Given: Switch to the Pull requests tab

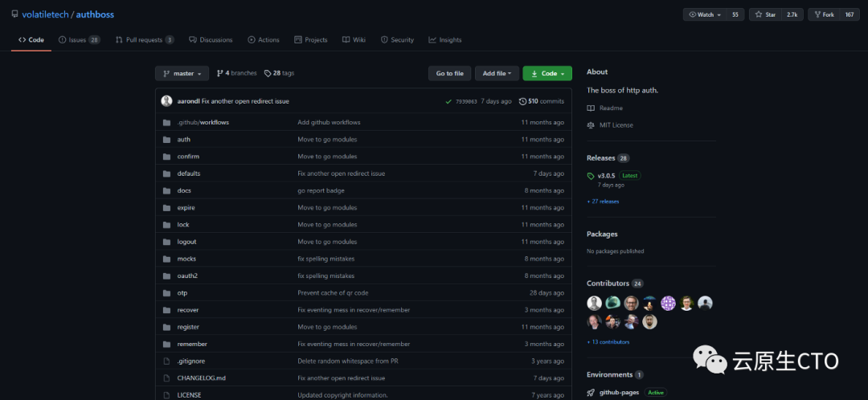Looking at the screenshot, I should (145, 40).
